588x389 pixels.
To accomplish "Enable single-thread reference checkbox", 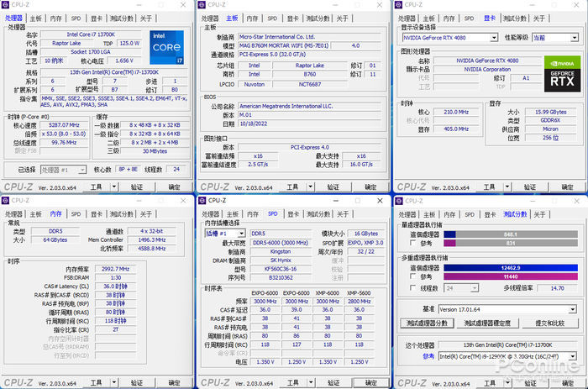I will pos(413,243).
